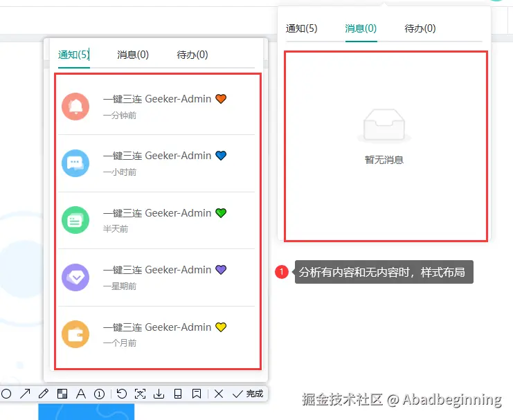Click the orange heart emoji
This screenshot has width=513, height=420.
coord(221,98)
